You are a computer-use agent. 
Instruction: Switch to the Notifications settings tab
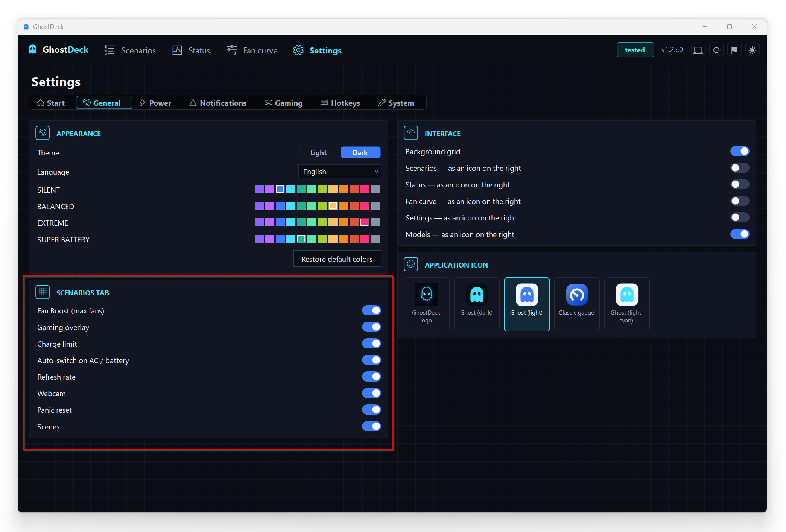218,103
